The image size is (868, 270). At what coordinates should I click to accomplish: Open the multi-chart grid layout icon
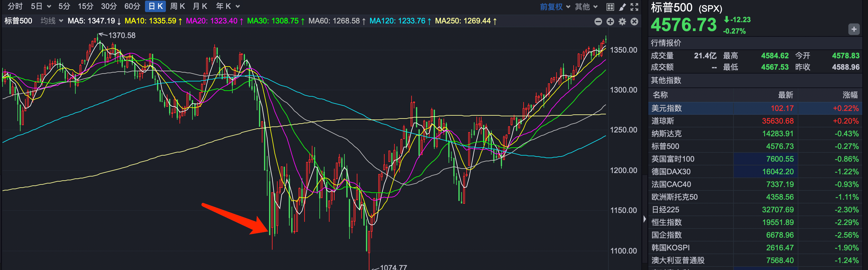click(x=610, y=7)
